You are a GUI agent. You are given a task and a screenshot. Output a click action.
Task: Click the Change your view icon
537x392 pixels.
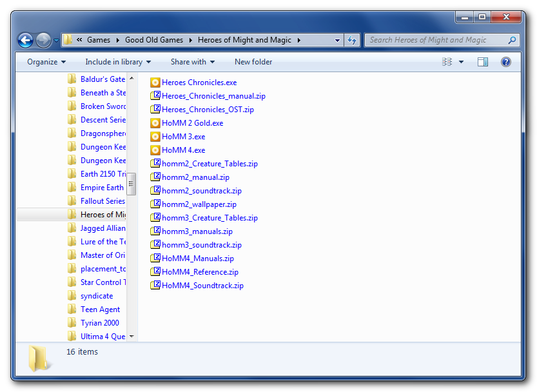tap(447, 62)
